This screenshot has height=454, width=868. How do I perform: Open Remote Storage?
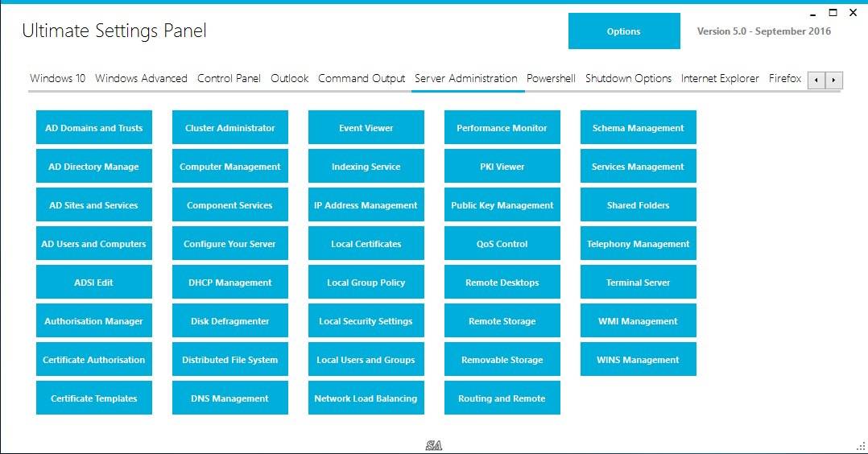point(502,320)
